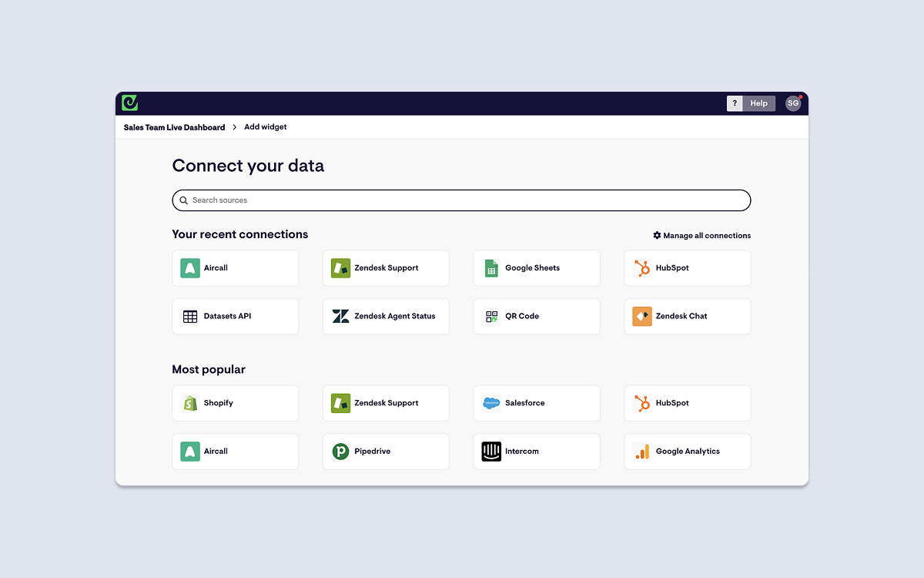Click the Zendesk Chat label
The width and height of the screenshot is (924, 578).
681,317
